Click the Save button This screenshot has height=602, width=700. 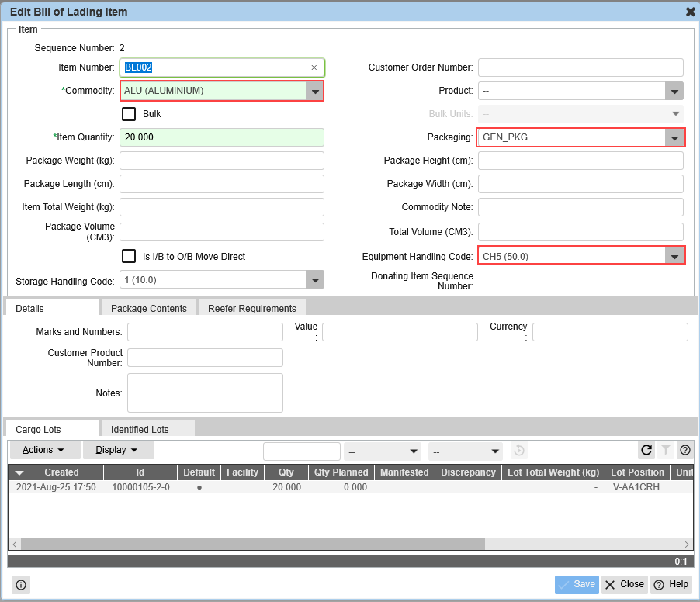point(577,585)
